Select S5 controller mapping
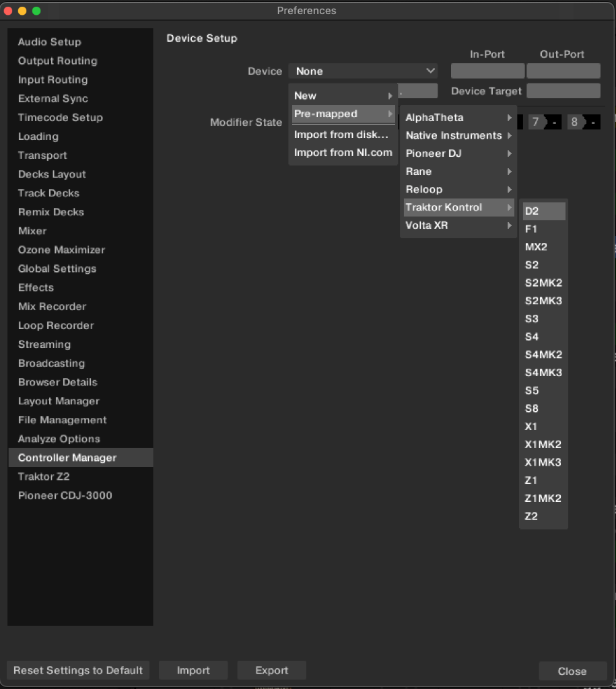The height and width of the screenshot is (689, 616). [x=544, y=391]
